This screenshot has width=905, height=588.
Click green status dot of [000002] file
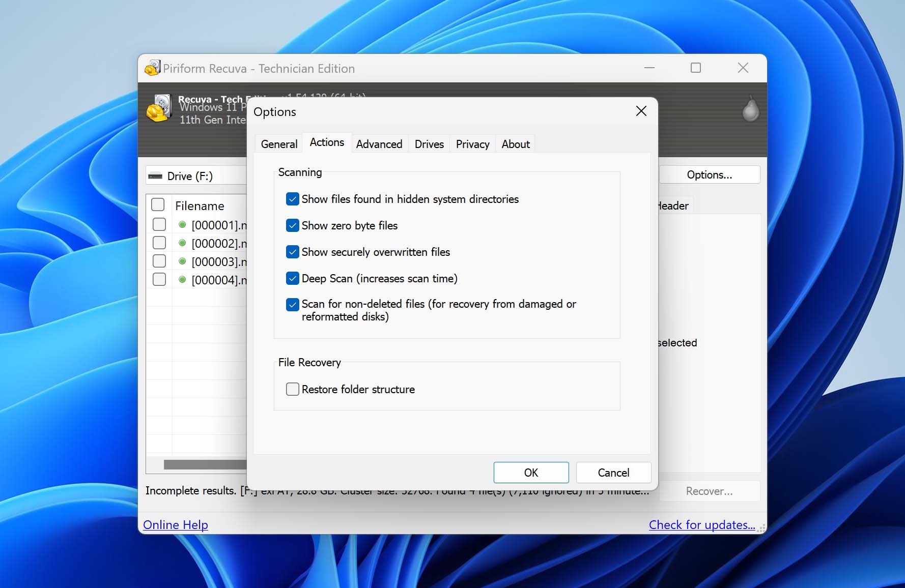click(x=182, y=243)
